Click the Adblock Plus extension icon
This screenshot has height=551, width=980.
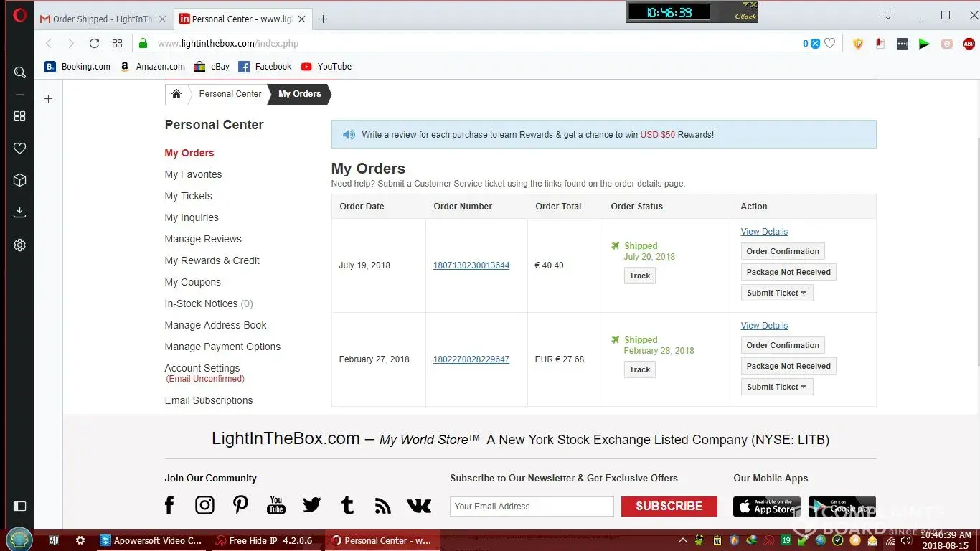[969, 44]
